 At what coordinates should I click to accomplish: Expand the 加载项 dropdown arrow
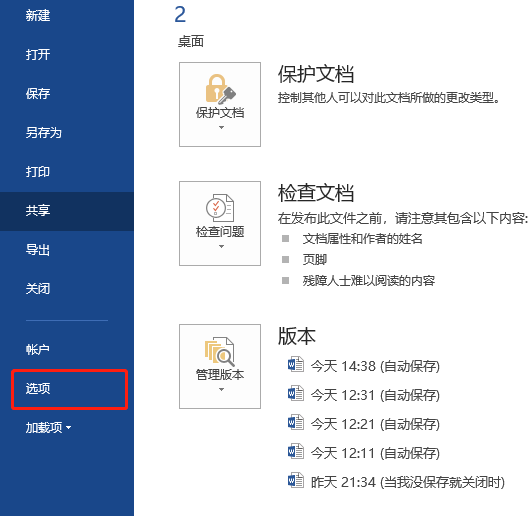69,428
